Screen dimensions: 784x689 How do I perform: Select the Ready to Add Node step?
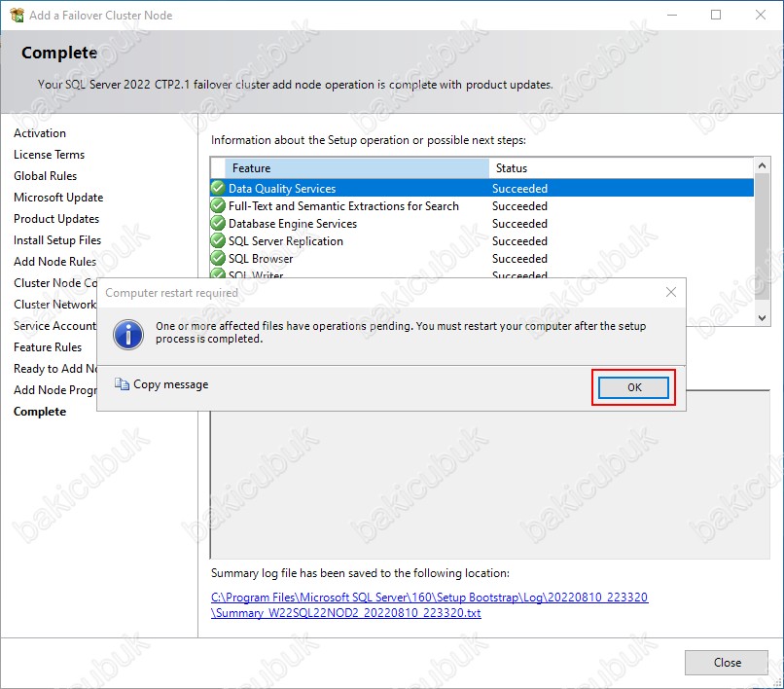55,369
